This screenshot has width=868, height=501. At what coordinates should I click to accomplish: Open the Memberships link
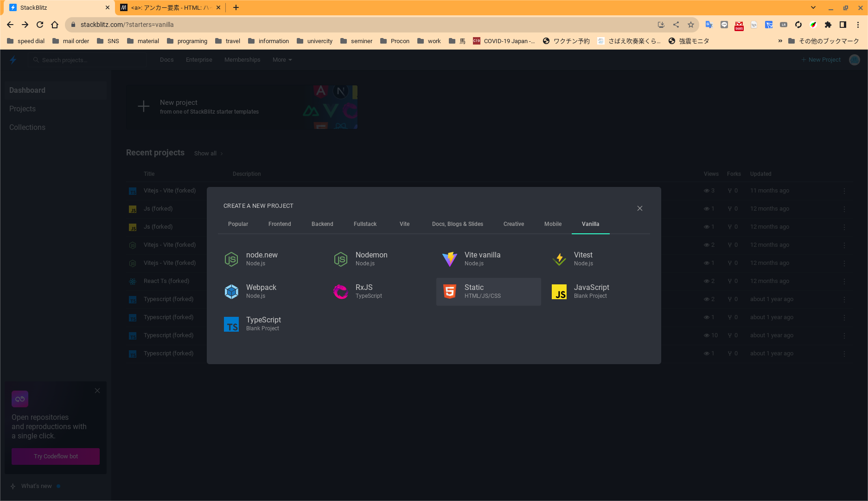click(242, 60)
